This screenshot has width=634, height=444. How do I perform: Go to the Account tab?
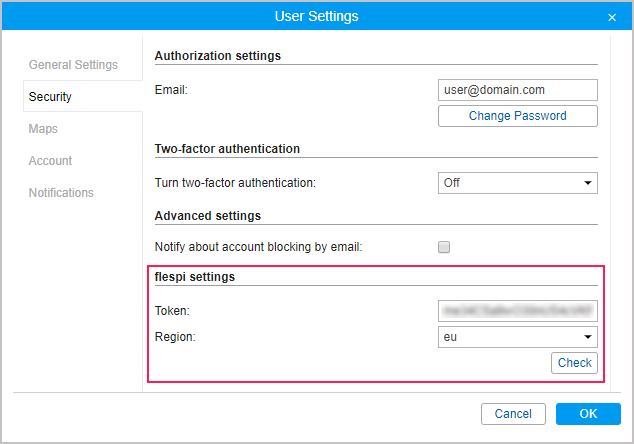point(50,161)
